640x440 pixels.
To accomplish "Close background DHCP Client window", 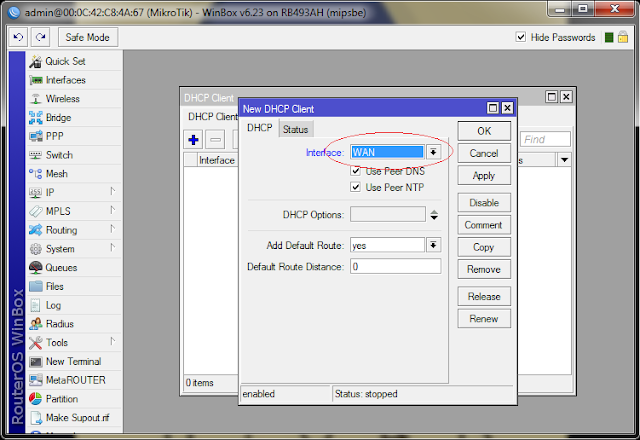I will 567,97.
